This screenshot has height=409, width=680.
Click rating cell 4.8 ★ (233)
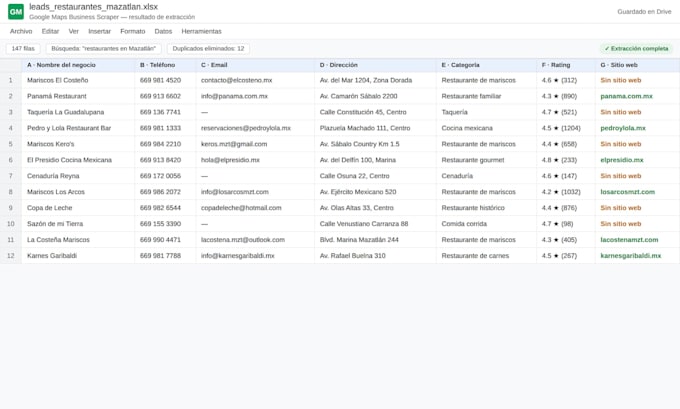(x=566, y=160)
